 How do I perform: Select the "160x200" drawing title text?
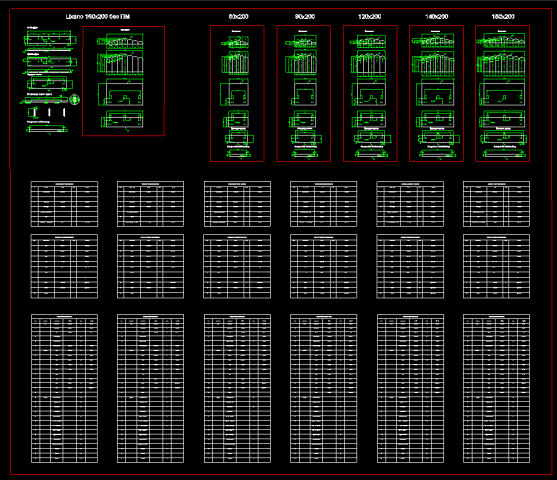coord(98,16)
